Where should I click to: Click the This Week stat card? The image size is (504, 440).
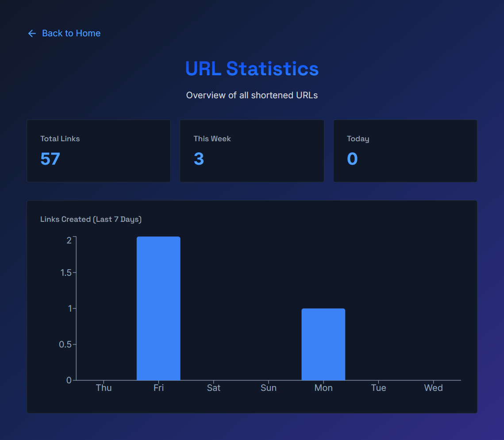point(251,151)
